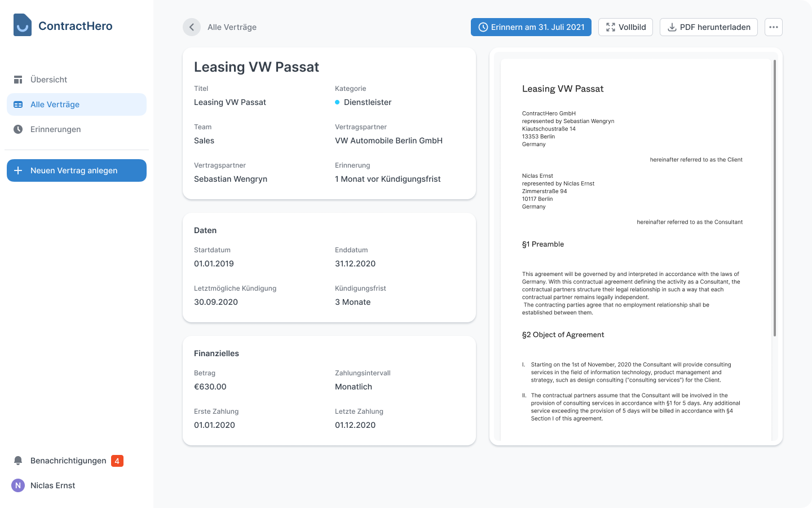812x508 pixels.
Task: Click the Alle Verträge list icon
Action: [18, 104]
